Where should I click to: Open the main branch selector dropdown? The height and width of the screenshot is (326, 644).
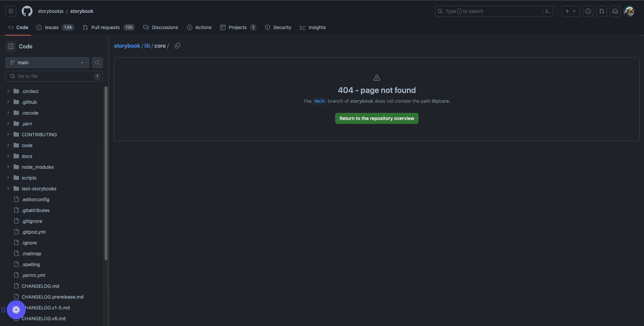click(47, 62)
